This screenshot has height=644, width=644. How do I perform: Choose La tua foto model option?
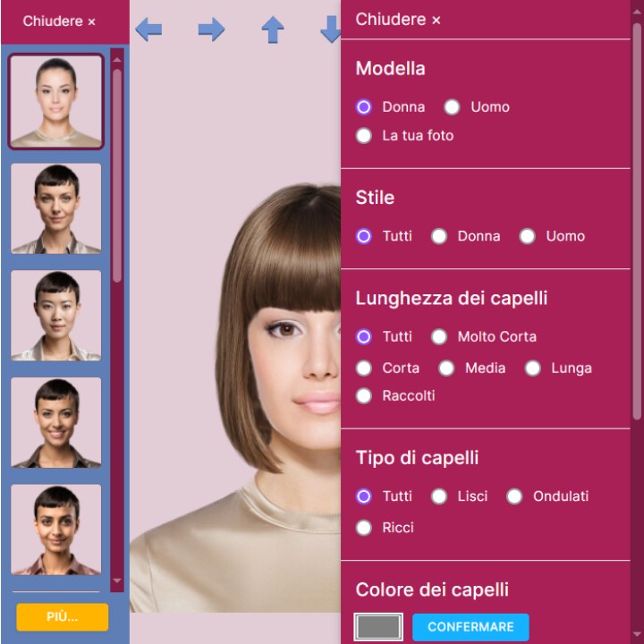tap(364, 136)
